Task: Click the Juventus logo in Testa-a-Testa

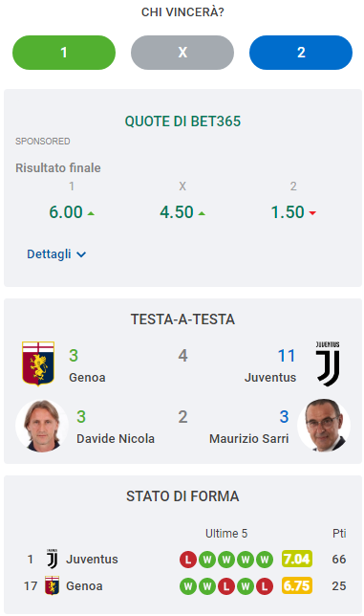Action: (x=328, y=363)
